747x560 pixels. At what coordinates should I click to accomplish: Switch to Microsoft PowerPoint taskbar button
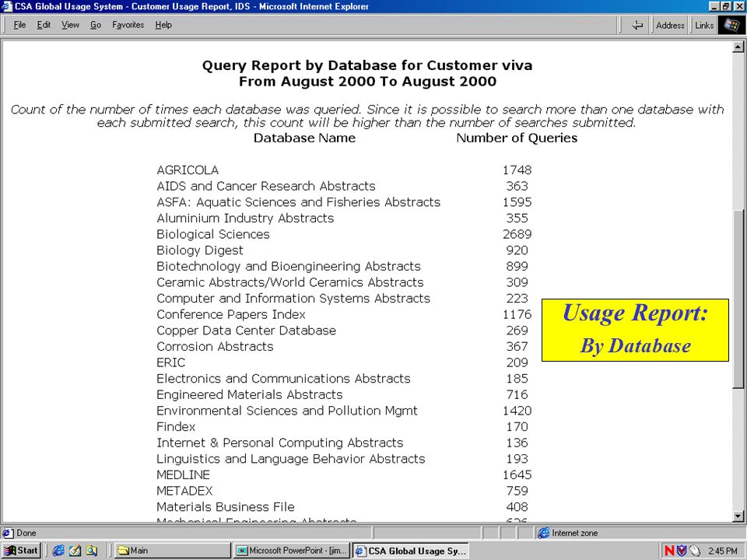pyautogui.click(x=292, y=551)
